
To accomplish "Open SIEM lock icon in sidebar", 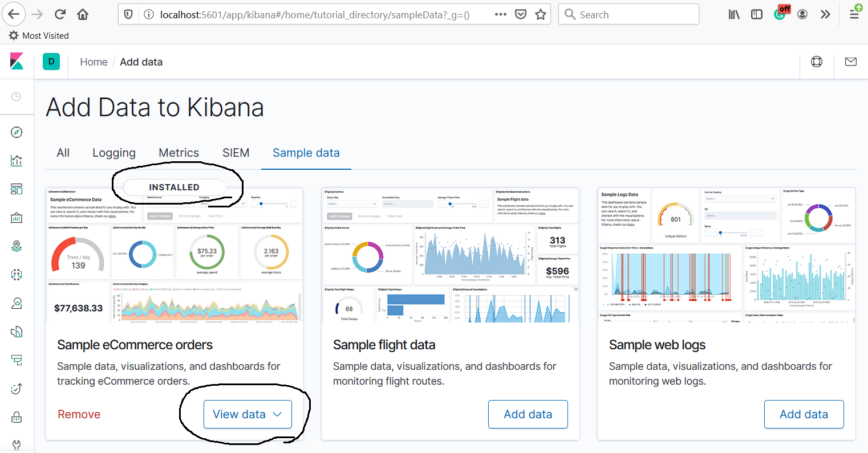I will tap(17, 417).
